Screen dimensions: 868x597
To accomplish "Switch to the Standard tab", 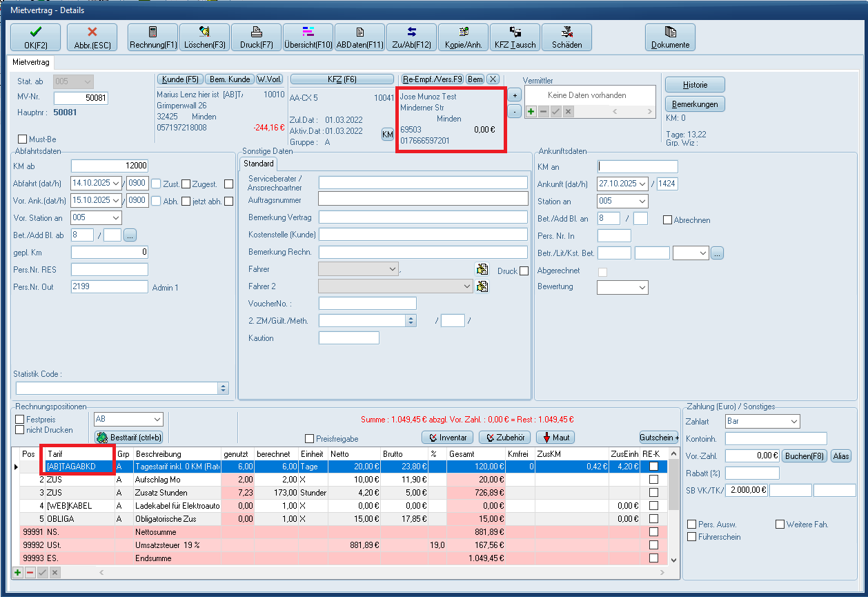I will (x=258, y=164).
